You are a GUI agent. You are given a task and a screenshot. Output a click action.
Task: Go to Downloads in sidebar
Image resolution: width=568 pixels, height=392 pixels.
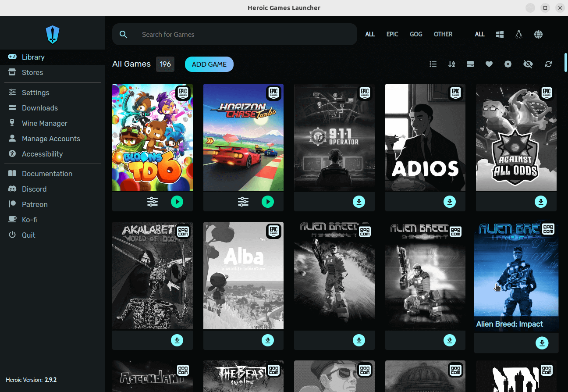point(53,108)
